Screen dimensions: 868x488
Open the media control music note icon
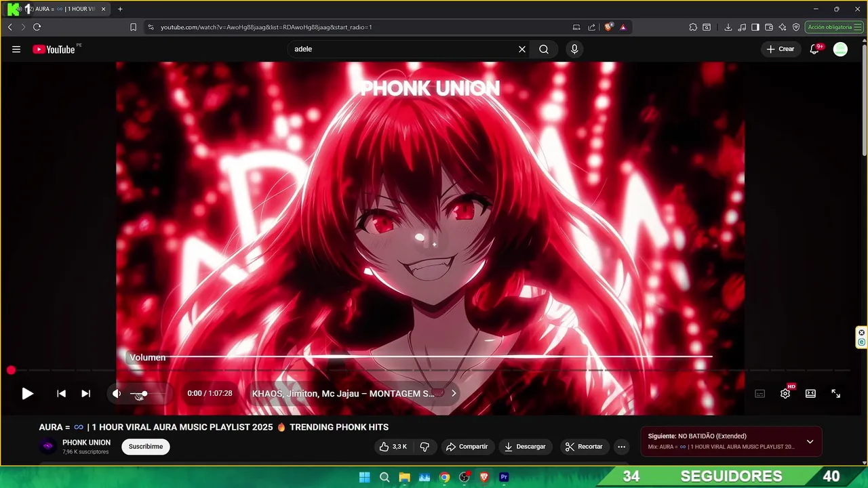(x=742, y=27)
